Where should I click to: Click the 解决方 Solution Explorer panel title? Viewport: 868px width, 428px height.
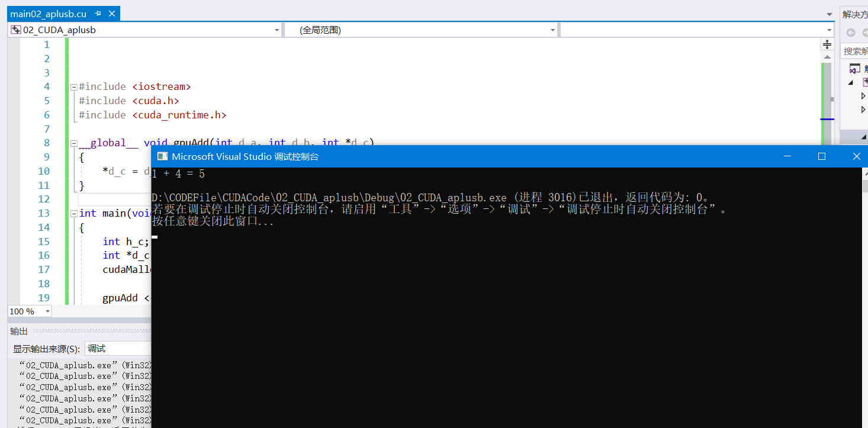pos(855,14)
